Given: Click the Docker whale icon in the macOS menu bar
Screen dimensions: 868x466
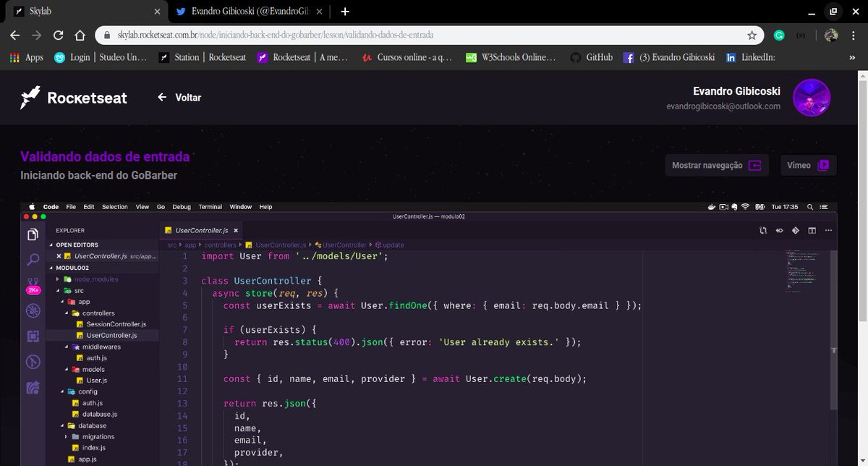Looking at the screenshot, I should tap(711, 207).
